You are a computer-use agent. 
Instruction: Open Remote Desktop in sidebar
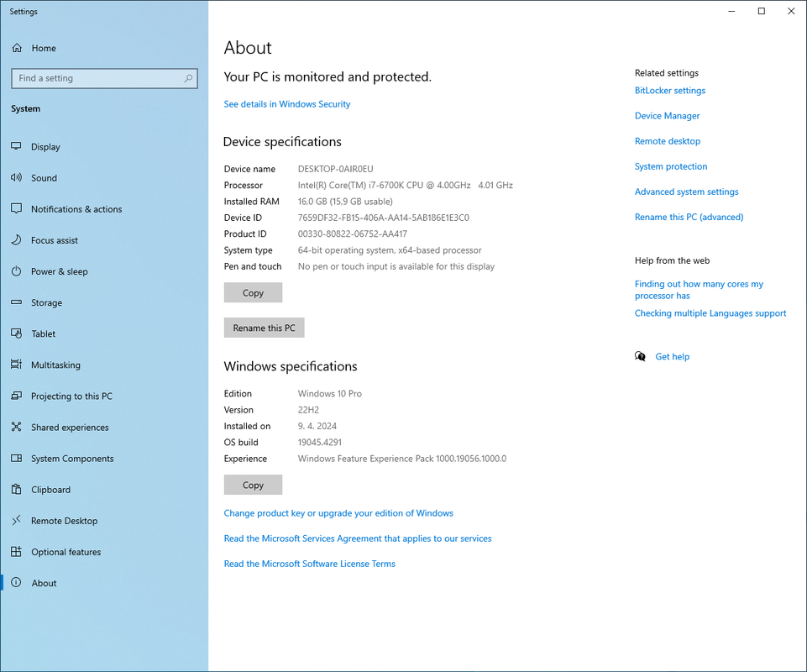click(x=104, y=521)
